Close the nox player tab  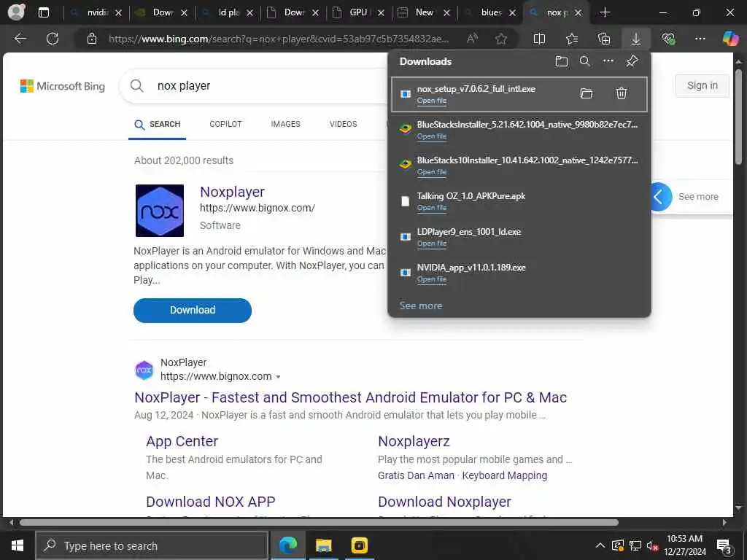pyautogui.click(x=578, y=13)
